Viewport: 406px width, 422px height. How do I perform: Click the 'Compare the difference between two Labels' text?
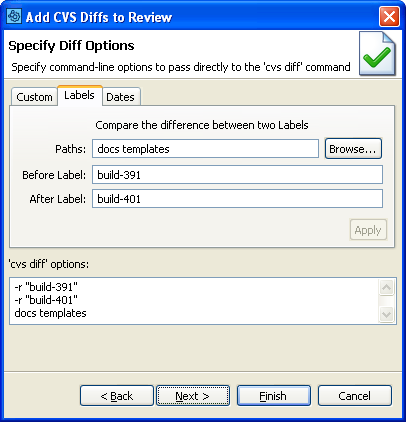(x=202, y=125)
